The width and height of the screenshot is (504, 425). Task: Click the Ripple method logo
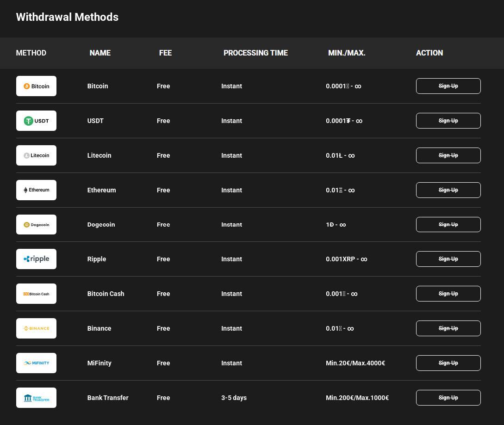click(x=36, y=259)
